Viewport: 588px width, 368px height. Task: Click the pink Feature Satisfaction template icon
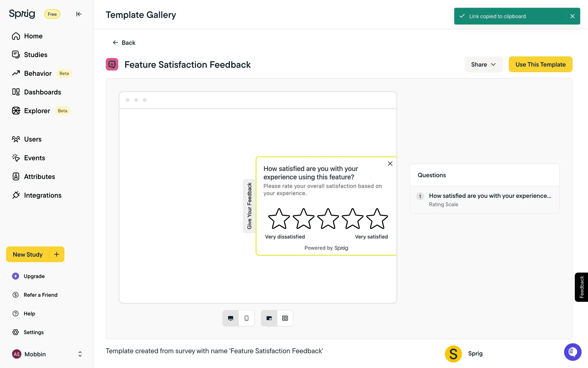112,64
